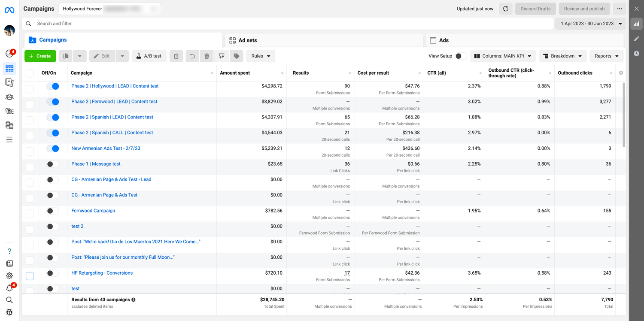
Task: Click the Tag label icon
Action: click(x=237, y=56)
